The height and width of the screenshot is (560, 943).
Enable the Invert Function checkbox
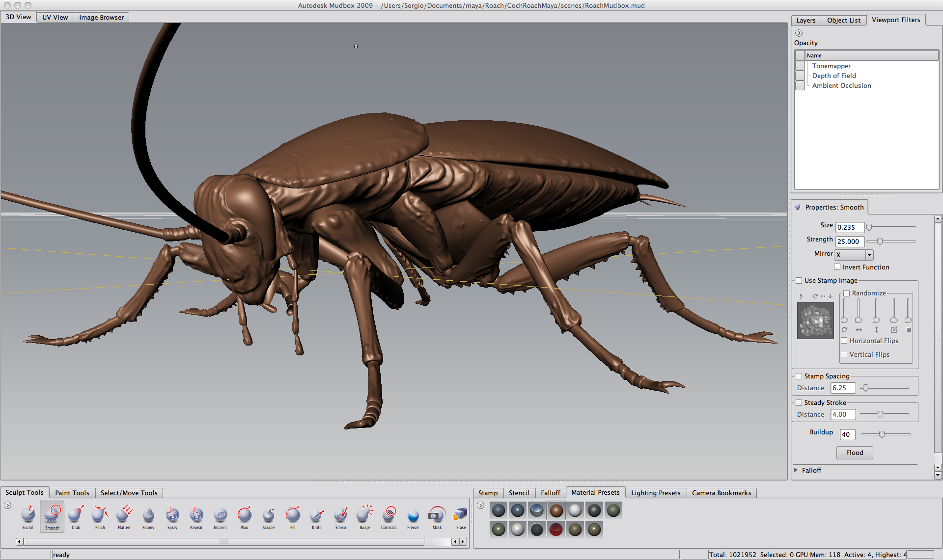click(837, 267)
